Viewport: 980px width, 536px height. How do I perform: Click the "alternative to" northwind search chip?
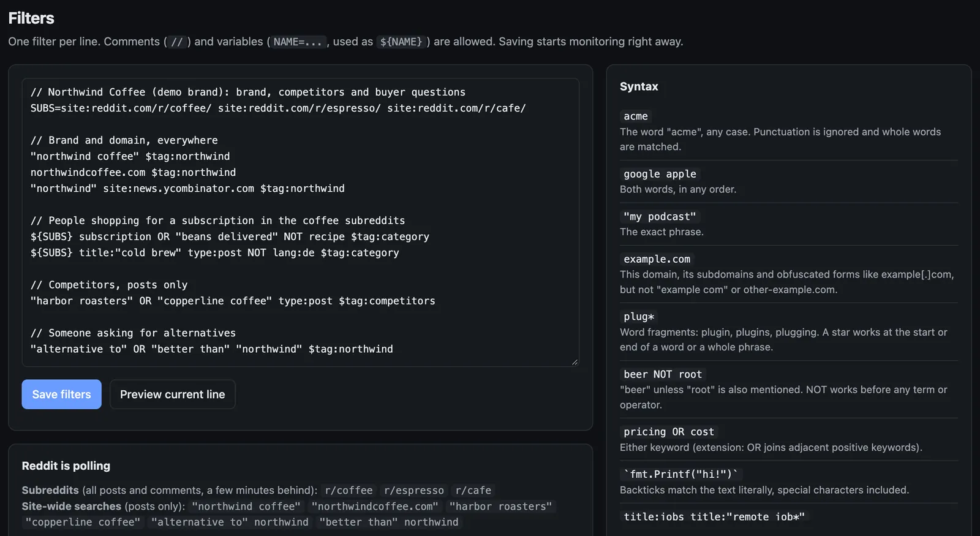pos(230,522)
